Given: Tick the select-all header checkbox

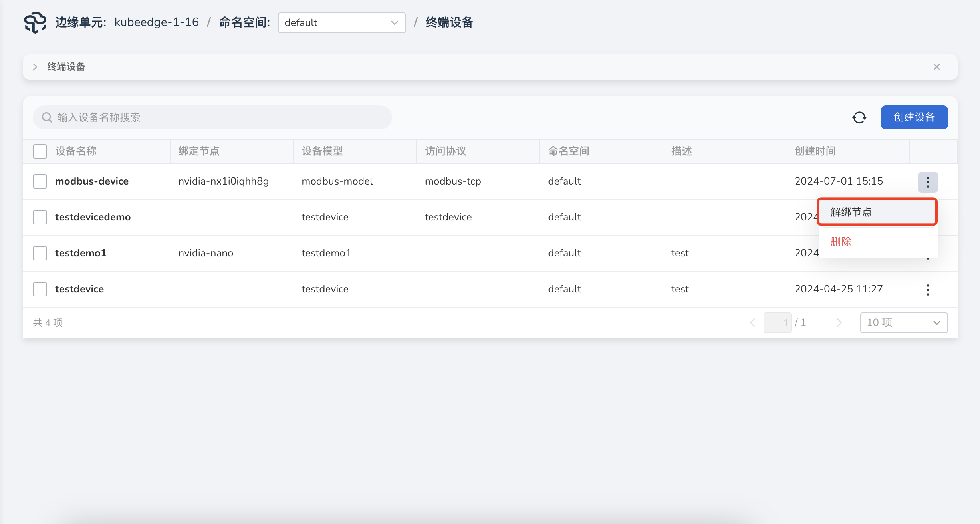Looking at the screenshot, I should 40,151.
